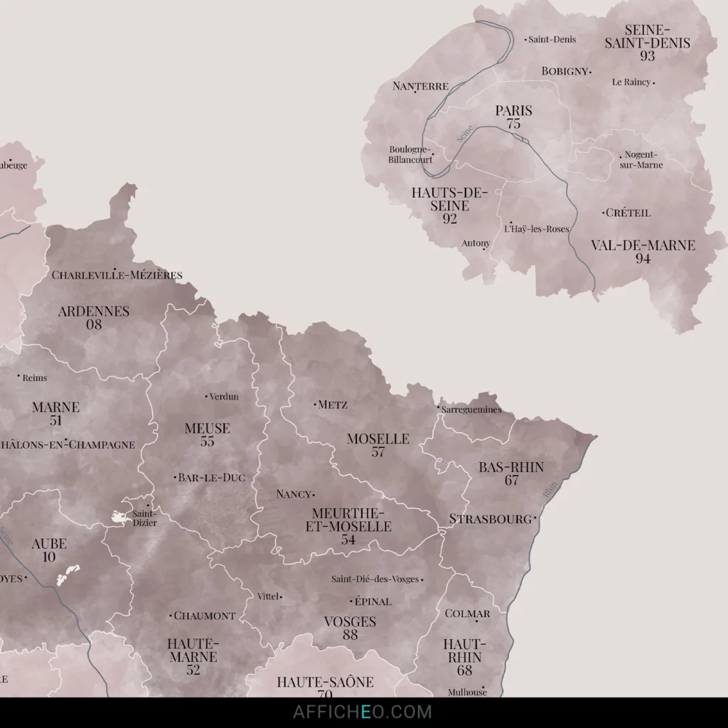Click the Mulhouse city dot marker

tap(483, 686)
